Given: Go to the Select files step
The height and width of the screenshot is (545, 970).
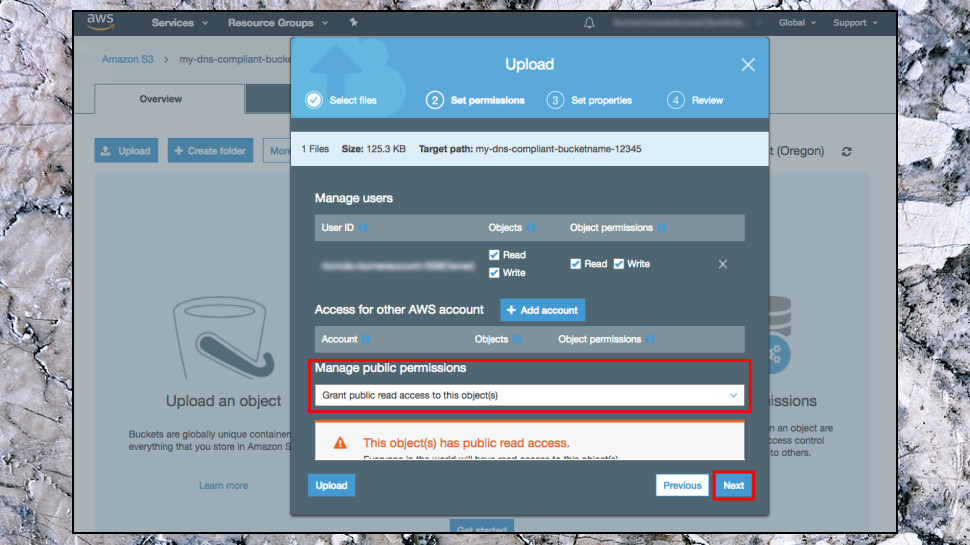Looking at the screenshot, I should pyautogui.click(x=353, y=100).
